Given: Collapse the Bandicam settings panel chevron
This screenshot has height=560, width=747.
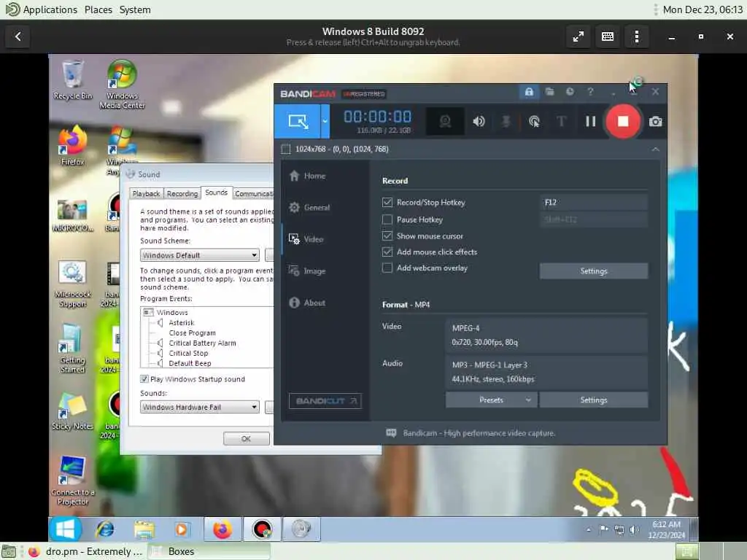Looking at the screenshot, I should point(656,149).
